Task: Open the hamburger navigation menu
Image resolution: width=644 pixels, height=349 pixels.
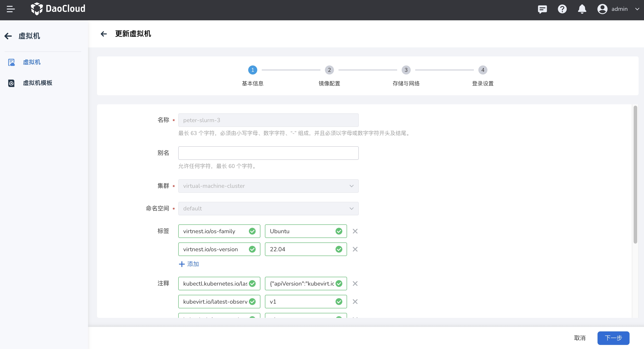Action: click(11, 9)
